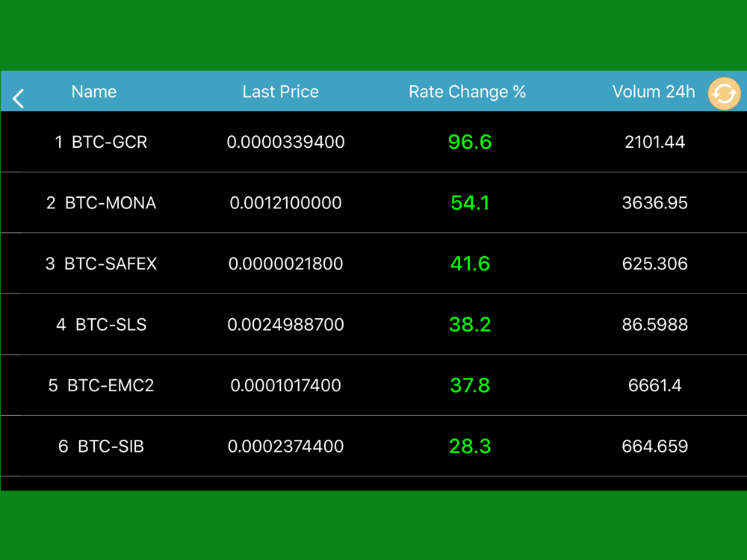Select volume value 86.5988

click(x=654, y=325)
